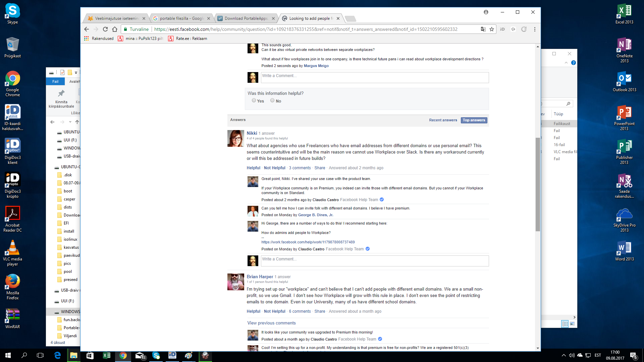
Task: Click View previous comments link
Action: click(271, 323)
